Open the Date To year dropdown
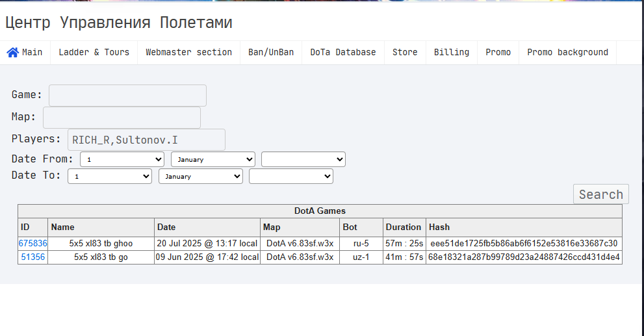Image resolution: width=644 pixels, height=336 pixels. click(291, 176)
